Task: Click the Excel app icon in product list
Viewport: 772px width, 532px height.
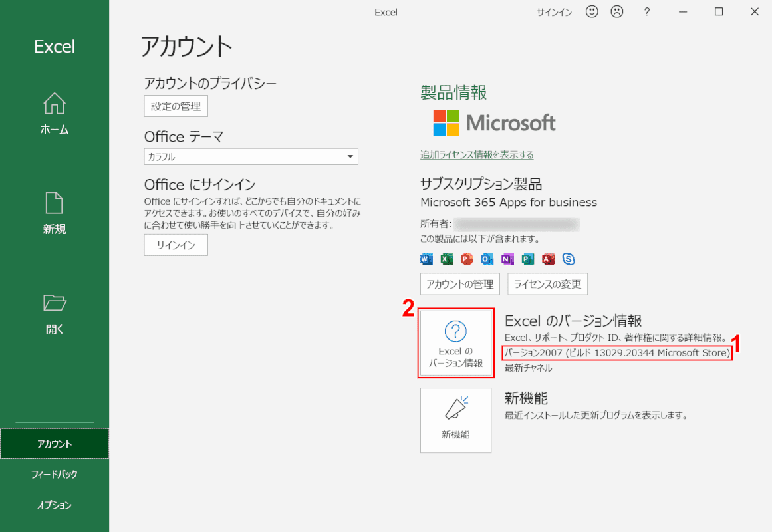Action: pos(447,259)
